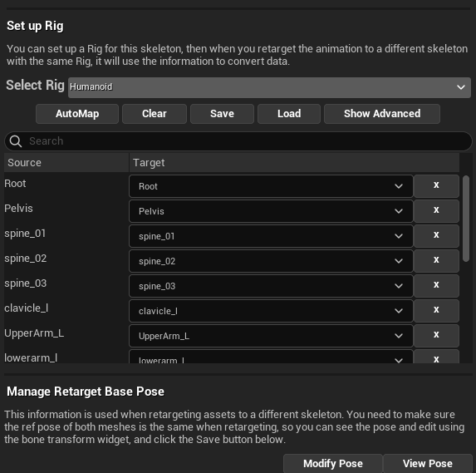Image resolution: width=476 pixels, height=473 pixels.
Task: Remove the Pelvis mapping via X button
Action: [436, 211]
